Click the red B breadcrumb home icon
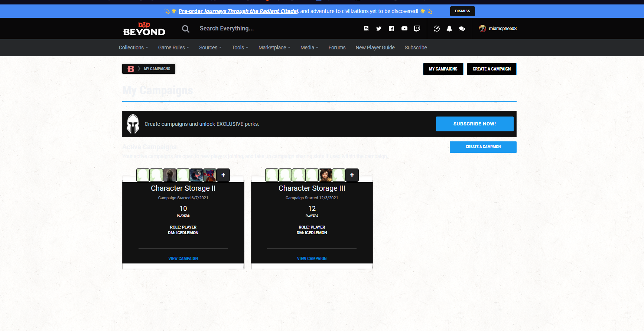 pos(131,69)
